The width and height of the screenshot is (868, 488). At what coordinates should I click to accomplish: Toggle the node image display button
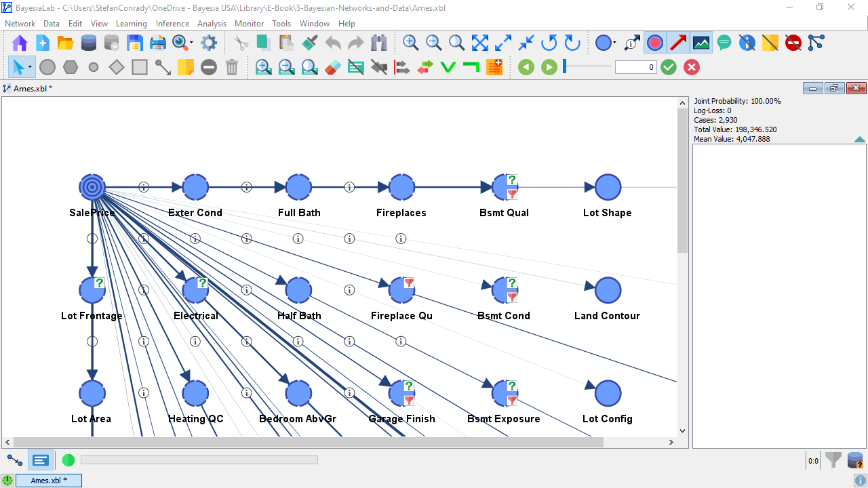[701, 43]
